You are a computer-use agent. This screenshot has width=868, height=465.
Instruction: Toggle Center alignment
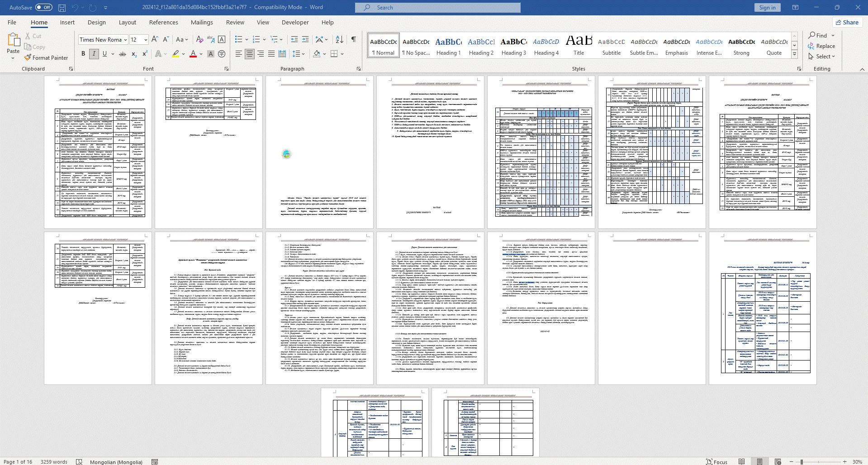250,54
